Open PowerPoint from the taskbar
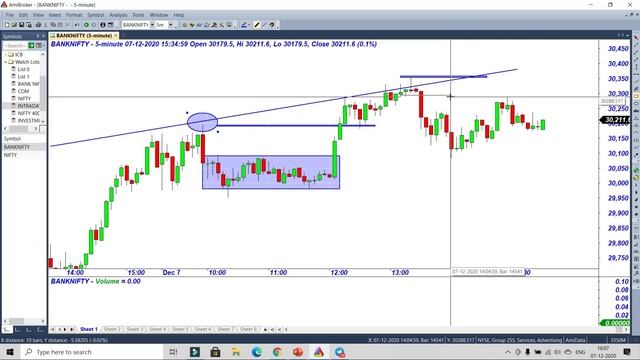Image resolution: width=640 pixels, height=360 pixels. point(298,352)
